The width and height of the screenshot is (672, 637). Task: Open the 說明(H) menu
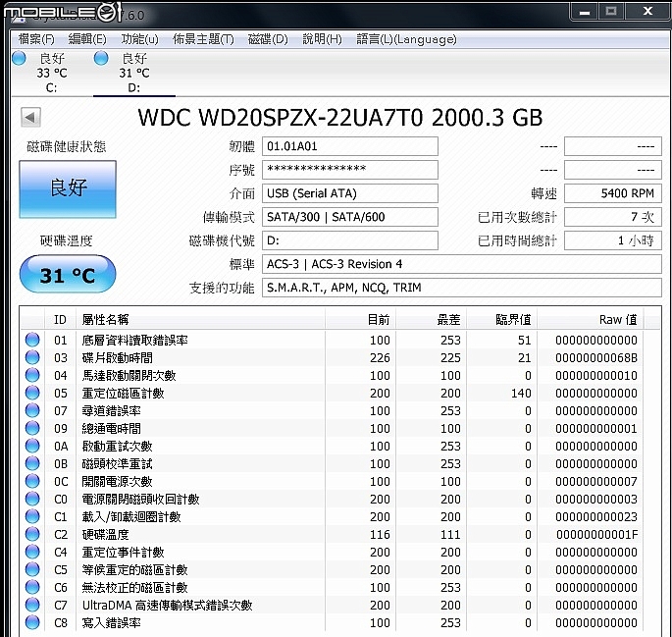point(323,39)
